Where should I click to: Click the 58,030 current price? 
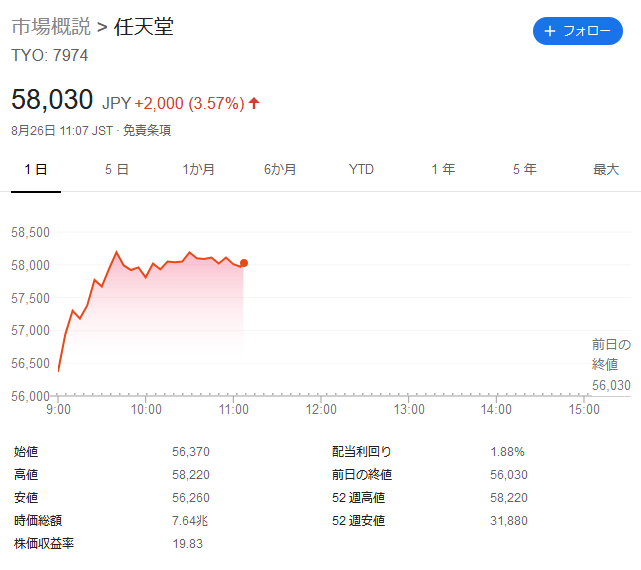52,99
